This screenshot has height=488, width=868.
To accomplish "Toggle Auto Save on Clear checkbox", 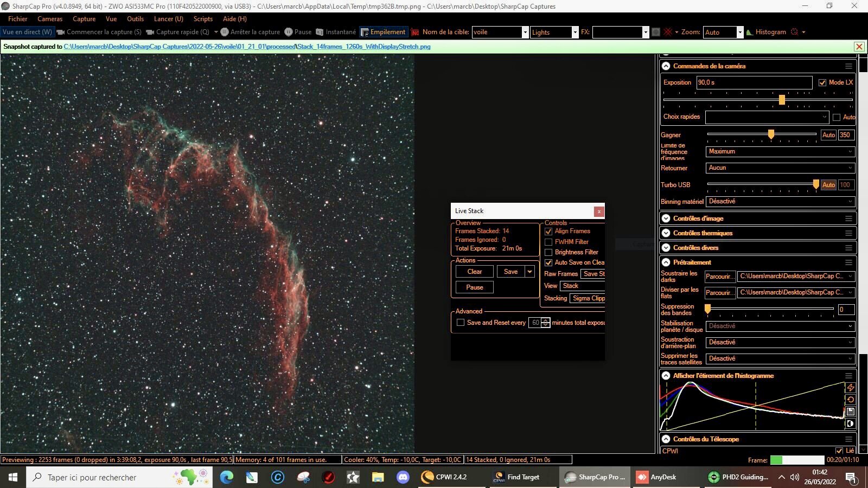I will [548, 262].
